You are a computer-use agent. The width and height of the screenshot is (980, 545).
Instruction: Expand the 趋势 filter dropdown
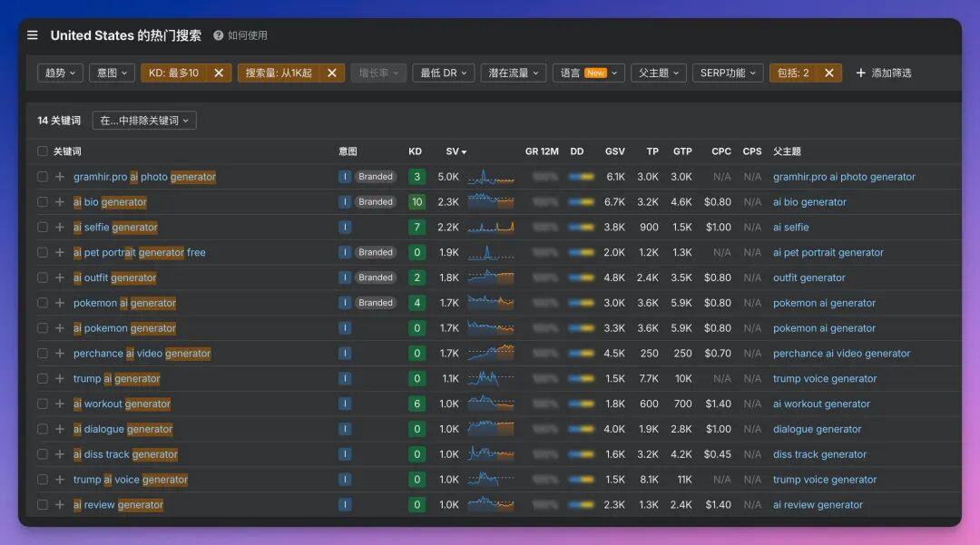tap(60, 73)
